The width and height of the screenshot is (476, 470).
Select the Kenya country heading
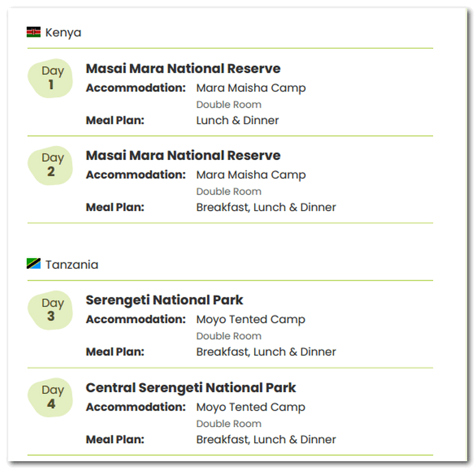tap(63, 33)
